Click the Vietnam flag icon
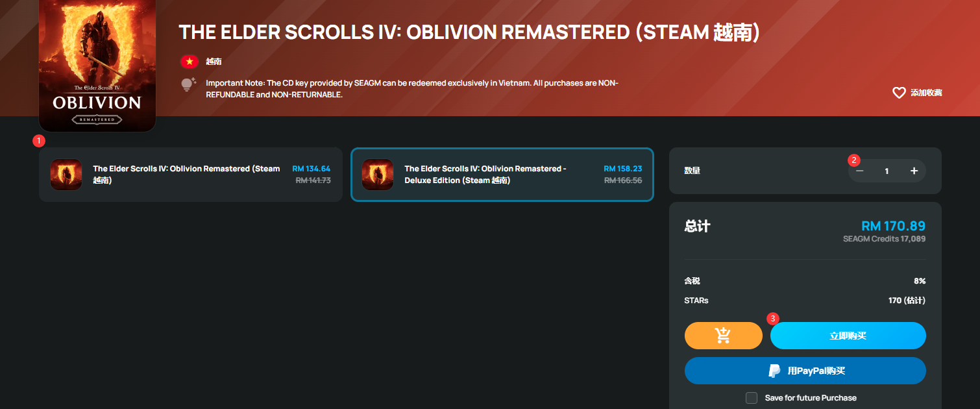 pyautogui.click(x=190, y=62)
